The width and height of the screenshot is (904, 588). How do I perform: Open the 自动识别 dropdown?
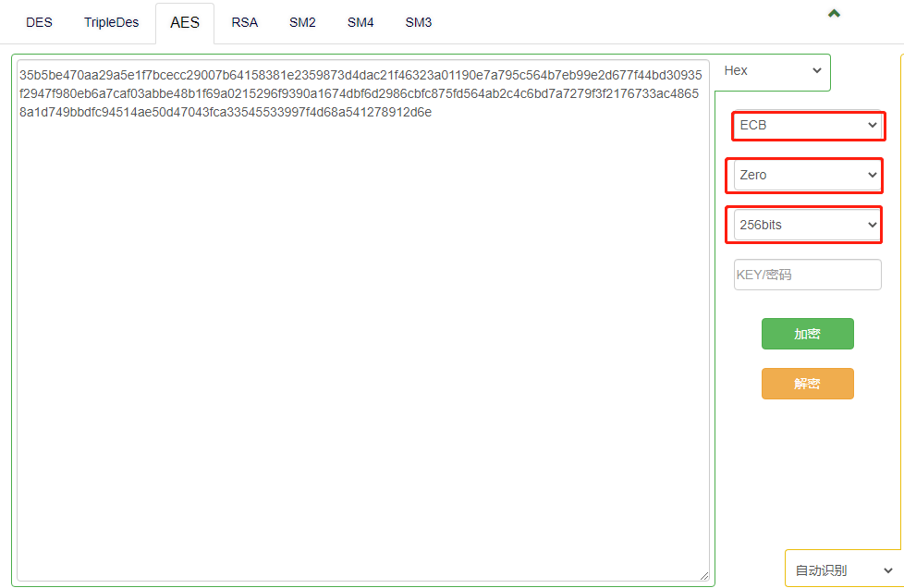pos(843,570)
